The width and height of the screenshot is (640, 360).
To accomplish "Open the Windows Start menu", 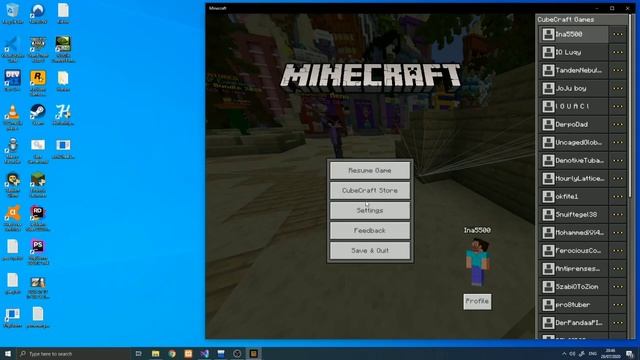I will point(8,353).
